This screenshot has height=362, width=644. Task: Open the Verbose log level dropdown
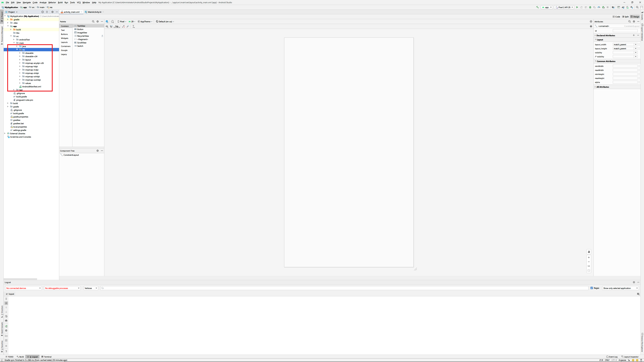91,288
